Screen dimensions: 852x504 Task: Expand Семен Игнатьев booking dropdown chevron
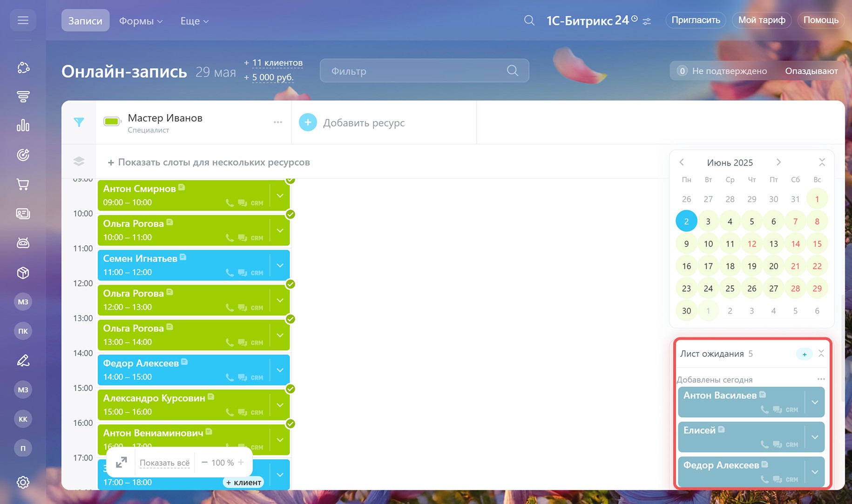pos(280,265)
